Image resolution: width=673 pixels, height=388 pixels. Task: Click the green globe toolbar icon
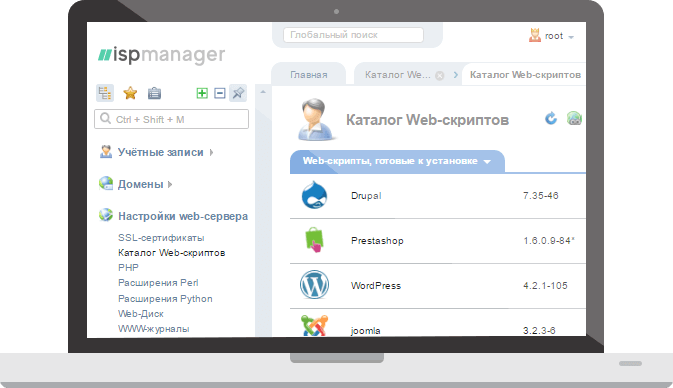pyautogui.click(x=574, y=118)
